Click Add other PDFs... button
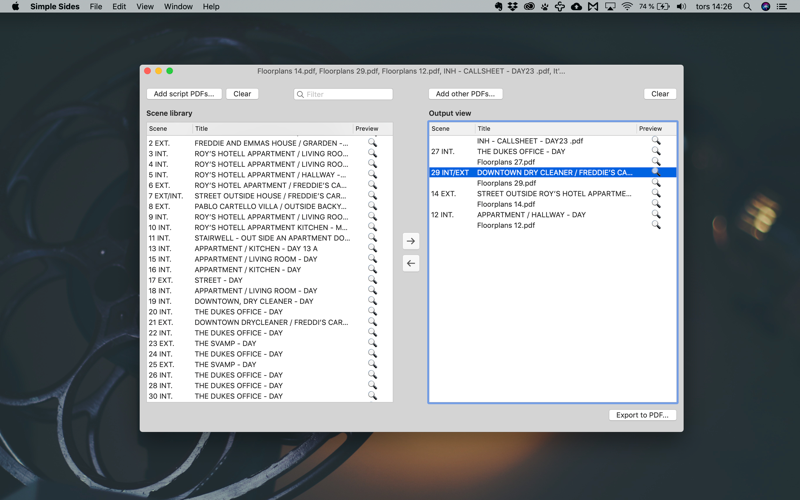Screen dimensions: 800x500 465,94
